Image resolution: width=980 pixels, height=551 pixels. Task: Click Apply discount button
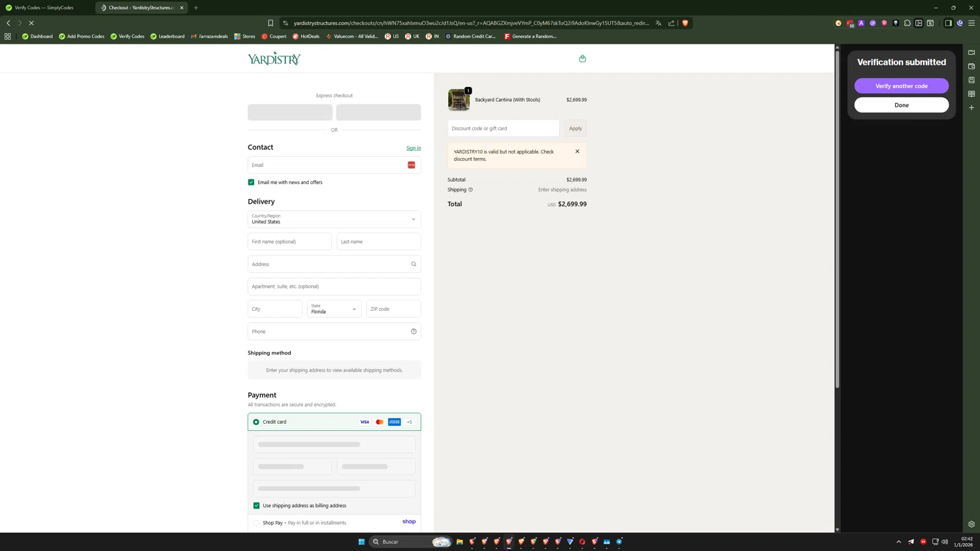tap(576, 129)
